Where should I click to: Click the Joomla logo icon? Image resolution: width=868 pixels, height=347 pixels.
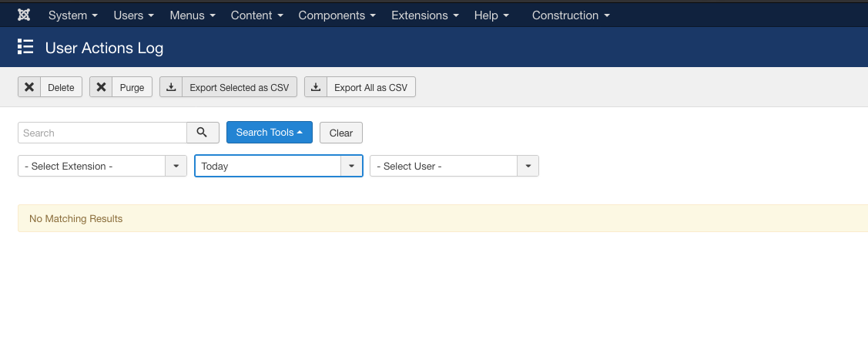(x=24, y=15)
